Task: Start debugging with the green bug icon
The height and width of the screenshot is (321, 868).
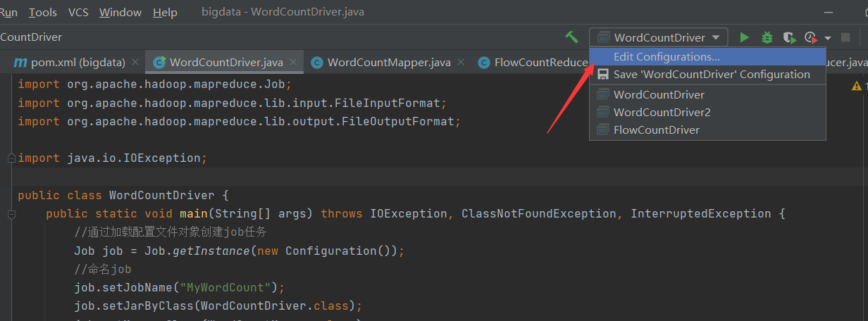Action: 767,37
